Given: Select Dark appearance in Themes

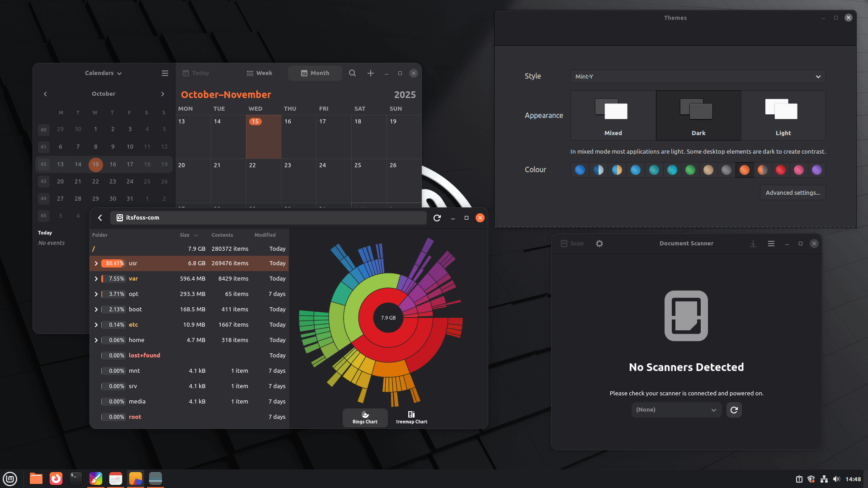Looking at the screenshot, I should coord(698,115).
